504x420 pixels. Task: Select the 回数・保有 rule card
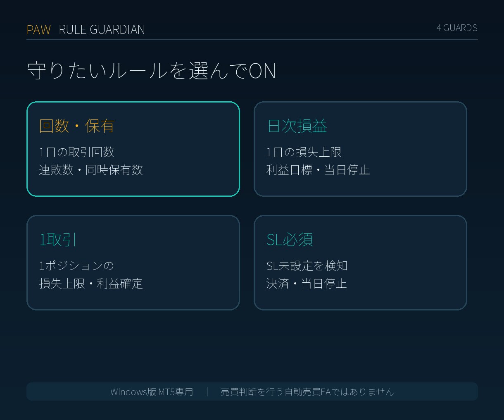pos(133,149)
